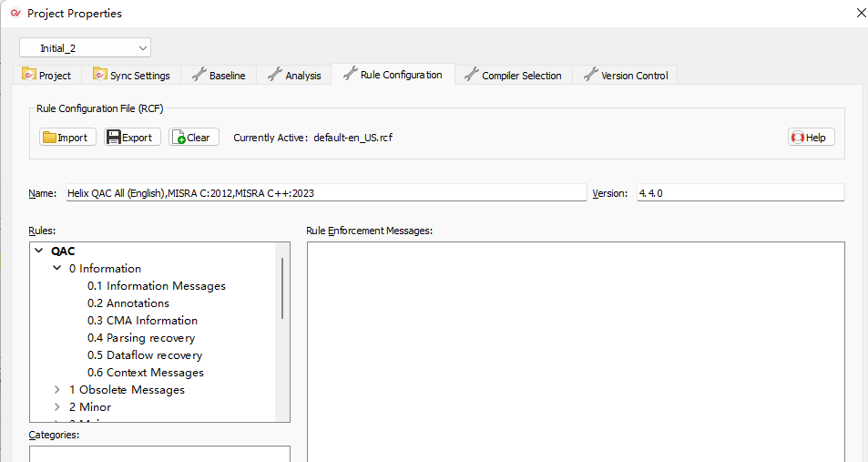
Task: Click the Sync Settings tab icon
Action: pyautogui.click(x=100, y=75)
